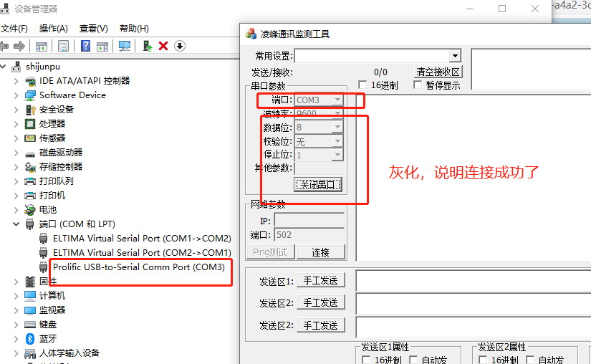
Task: Open the 操作(A) menu
Action: tap(54, 29)
